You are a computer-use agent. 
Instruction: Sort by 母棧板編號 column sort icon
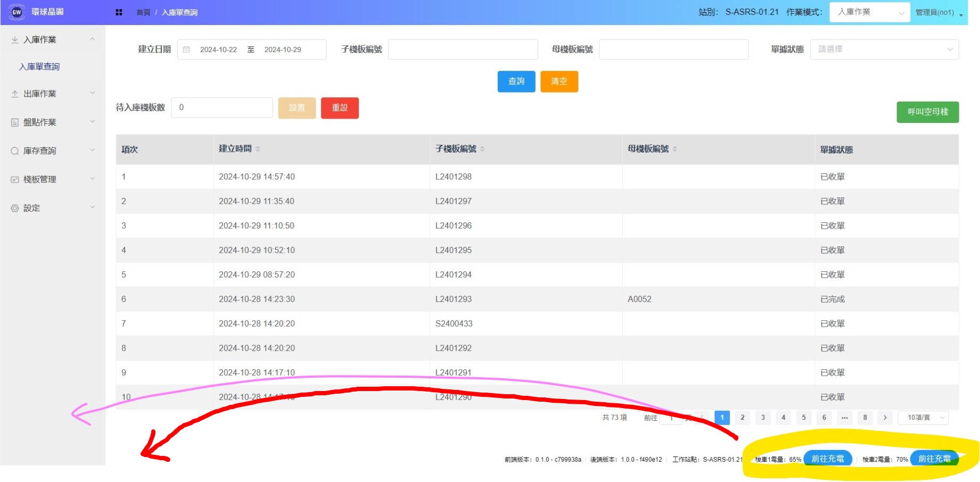click(674, 149)
